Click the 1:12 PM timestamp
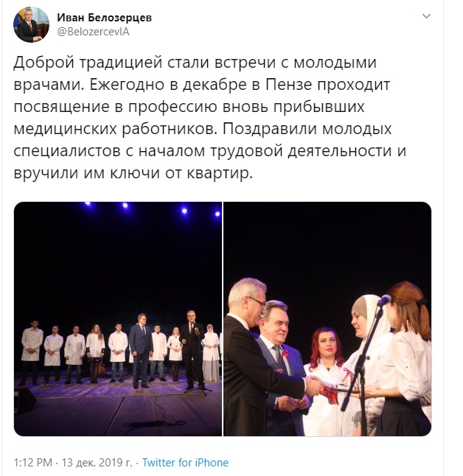 click(33, 462)
